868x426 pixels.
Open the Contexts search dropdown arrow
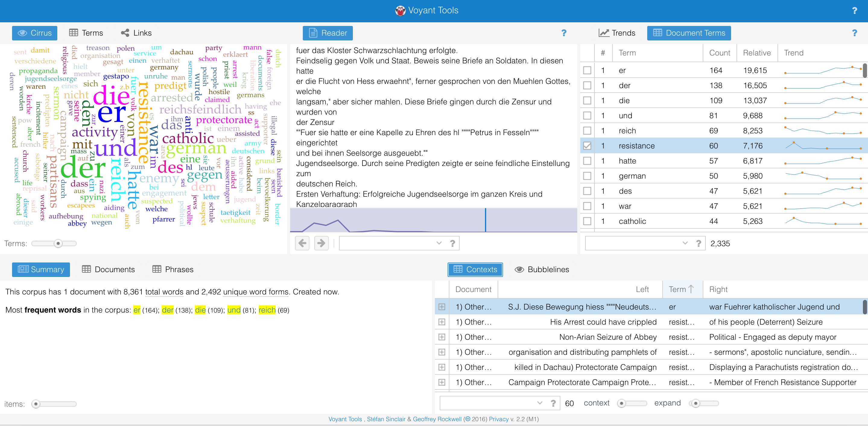(540, 403)
